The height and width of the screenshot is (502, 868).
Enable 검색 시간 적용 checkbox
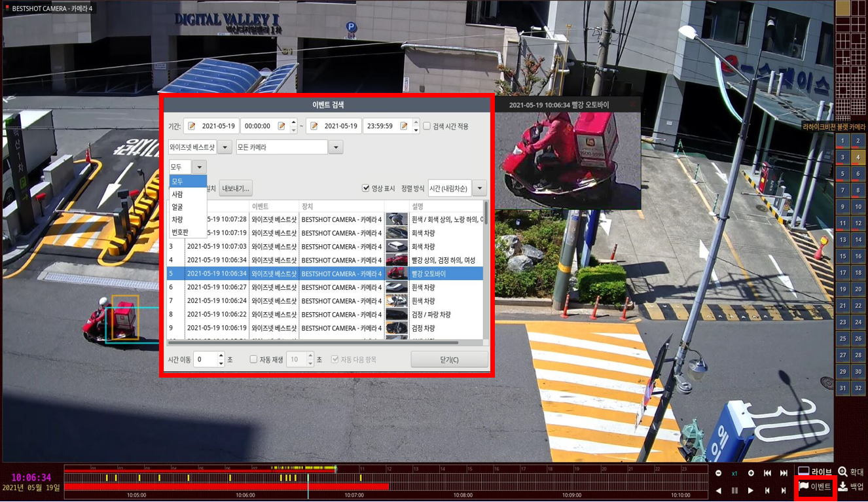[x=427, y=126]
